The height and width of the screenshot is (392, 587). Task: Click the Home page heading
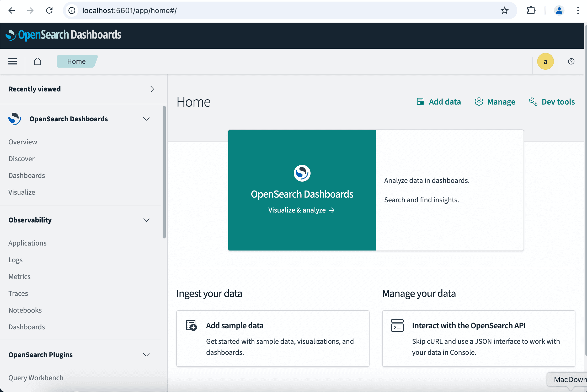(194, 102)
